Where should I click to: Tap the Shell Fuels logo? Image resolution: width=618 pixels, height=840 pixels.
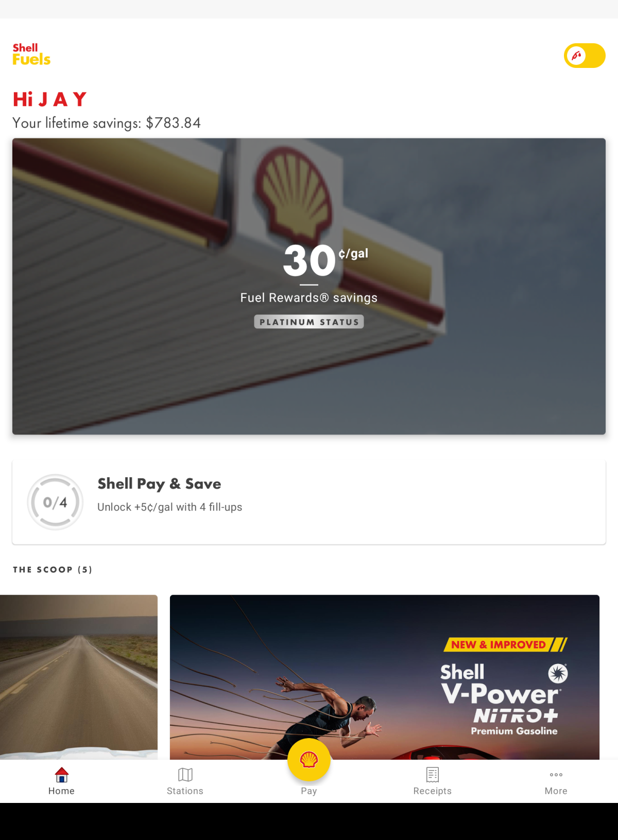31,55
